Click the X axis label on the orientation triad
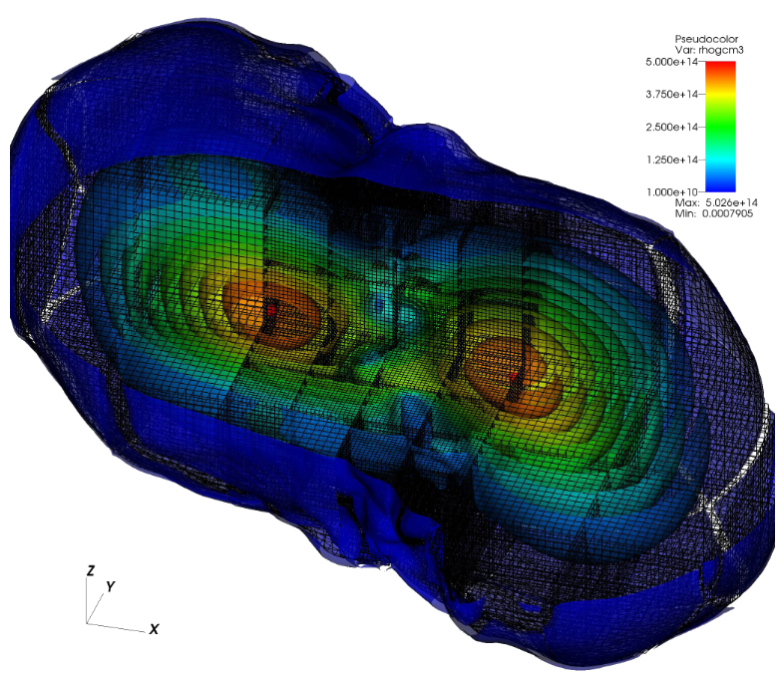Viewport: 784px width, 676px height. pyautogui.click(x=155, y=628)
